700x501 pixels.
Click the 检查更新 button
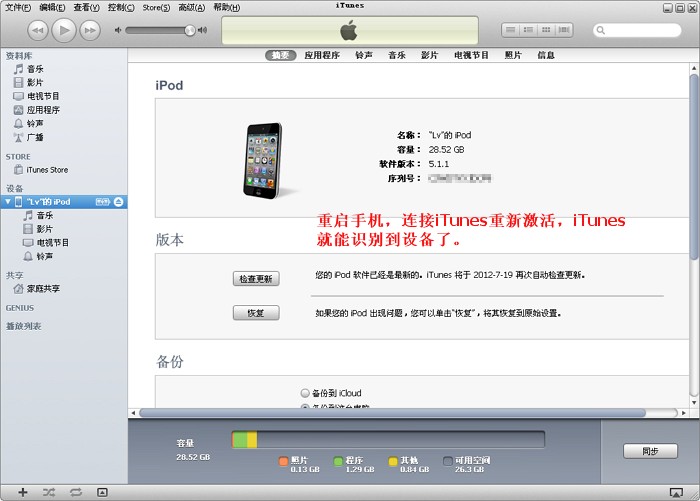pyautogui.click(x=256, y=279)
